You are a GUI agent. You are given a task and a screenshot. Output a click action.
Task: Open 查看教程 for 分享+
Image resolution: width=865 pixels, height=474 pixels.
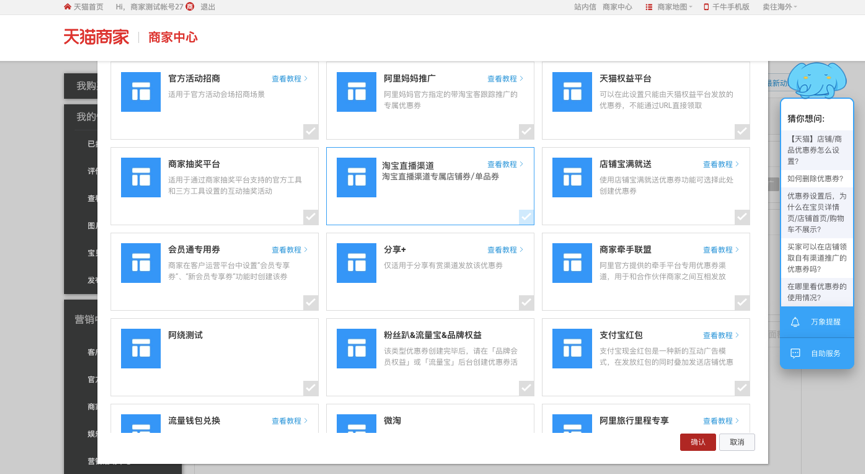click(x=505, y=250)
